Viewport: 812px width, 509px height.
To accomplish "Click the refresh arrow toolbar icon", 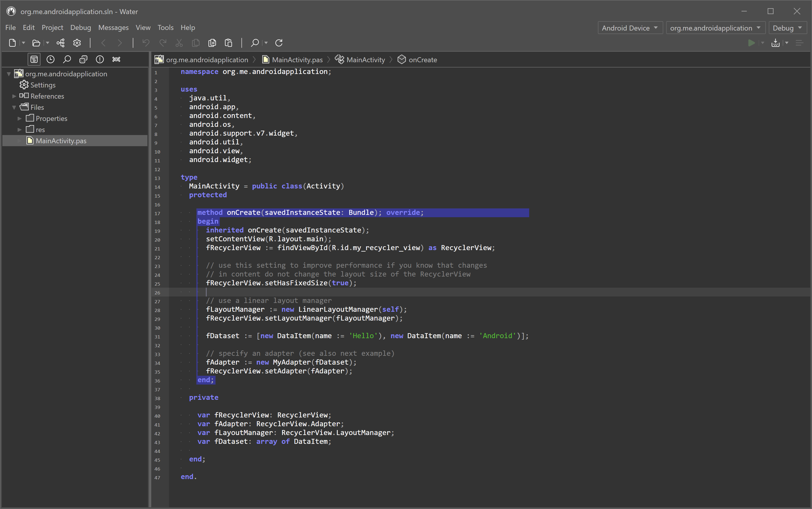I will click(279, 43).
